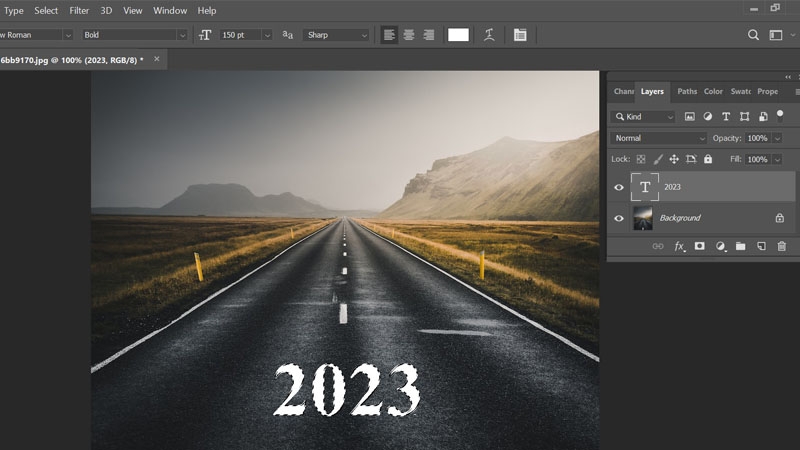This screenshot has height=450, width=800.
Task: Select right align text
Action: (x=429, y=35)
